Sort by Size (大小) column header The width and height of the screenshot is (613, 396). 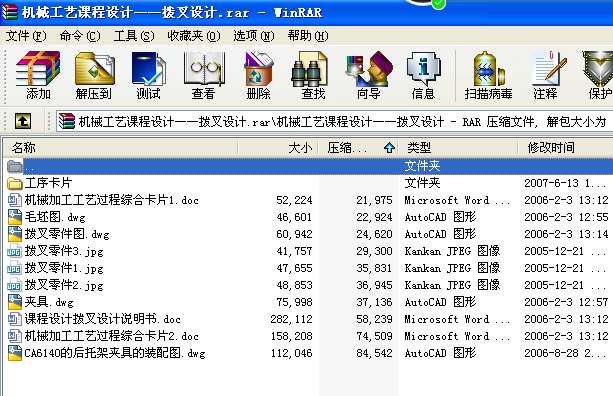(x=278, y=148)
